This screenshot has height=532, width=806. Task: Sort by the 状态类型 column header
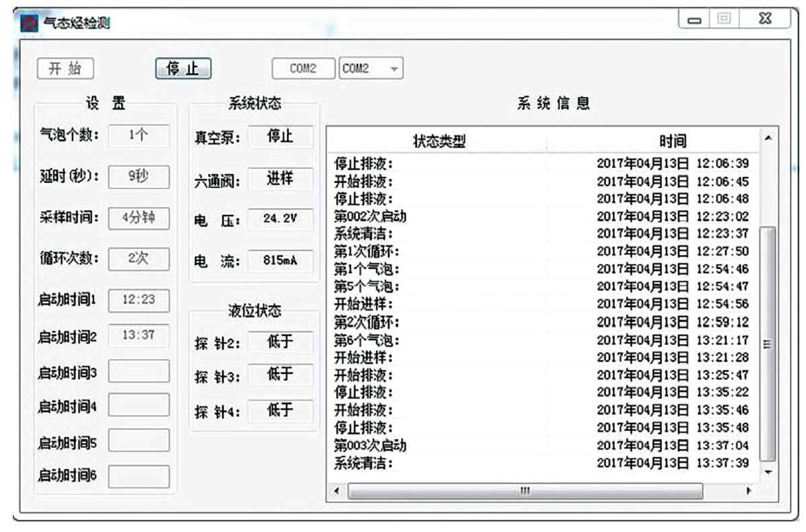tap(438, 141)
